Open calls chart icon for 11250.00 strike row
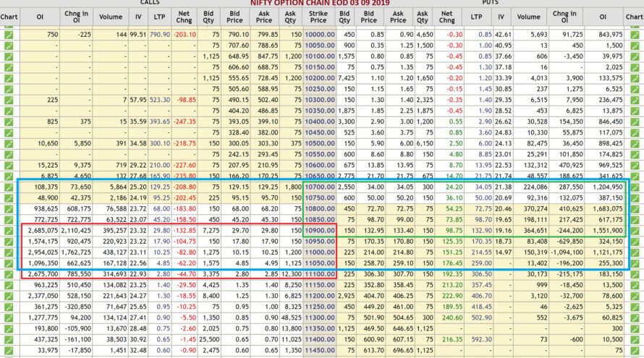The image size is (644, 358). coord(9,307)
